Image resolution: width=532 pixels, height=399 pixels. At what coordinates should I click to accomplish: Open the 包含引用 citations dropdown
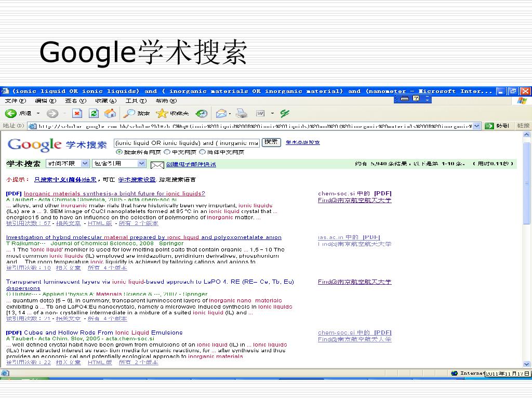[119, 164]
